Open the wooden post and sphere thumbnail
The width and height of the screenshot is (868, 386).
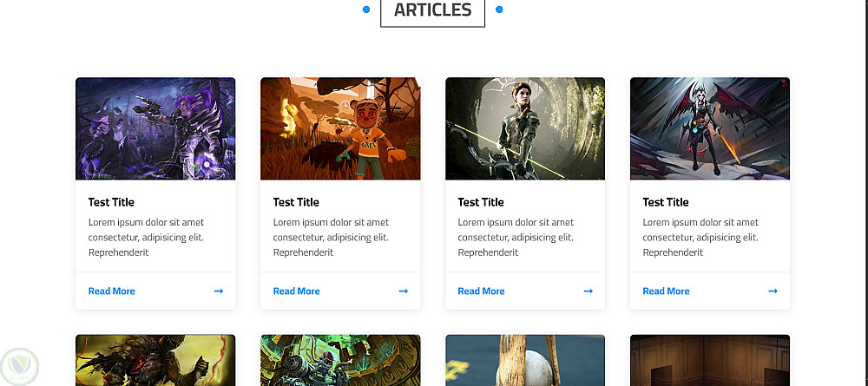pyautogui.click(x=525, y=360)
